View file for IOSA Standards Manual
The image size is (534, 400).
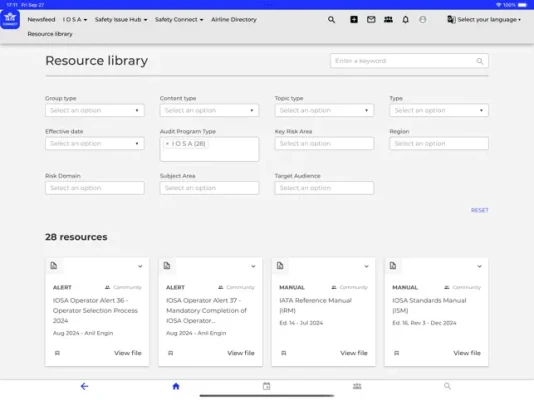pos(467,353)
